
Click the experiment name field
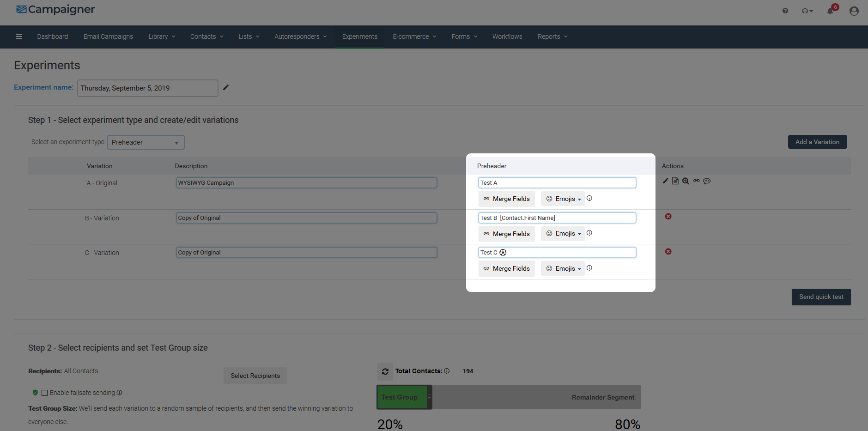[x=148, y=88]
